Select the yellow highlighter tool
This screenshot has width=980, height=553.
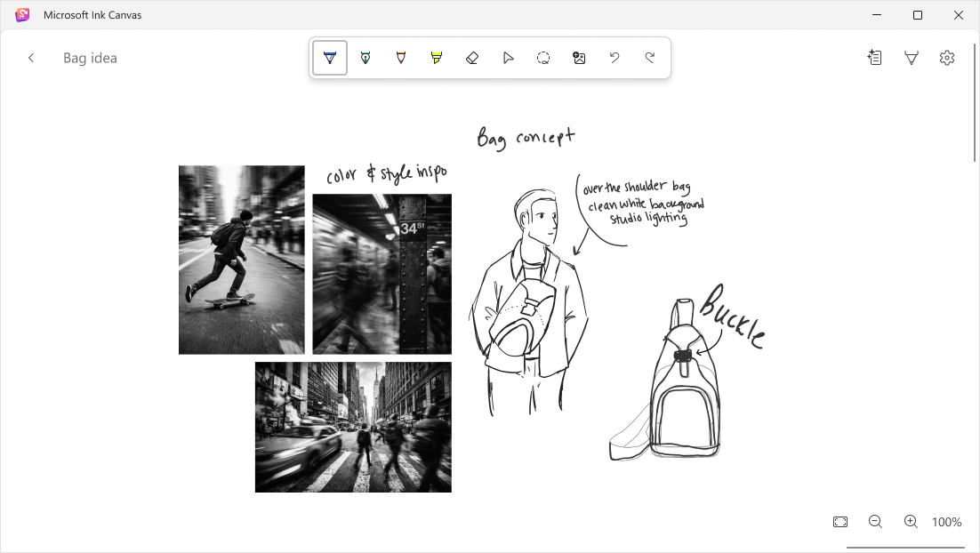[437, 58]
